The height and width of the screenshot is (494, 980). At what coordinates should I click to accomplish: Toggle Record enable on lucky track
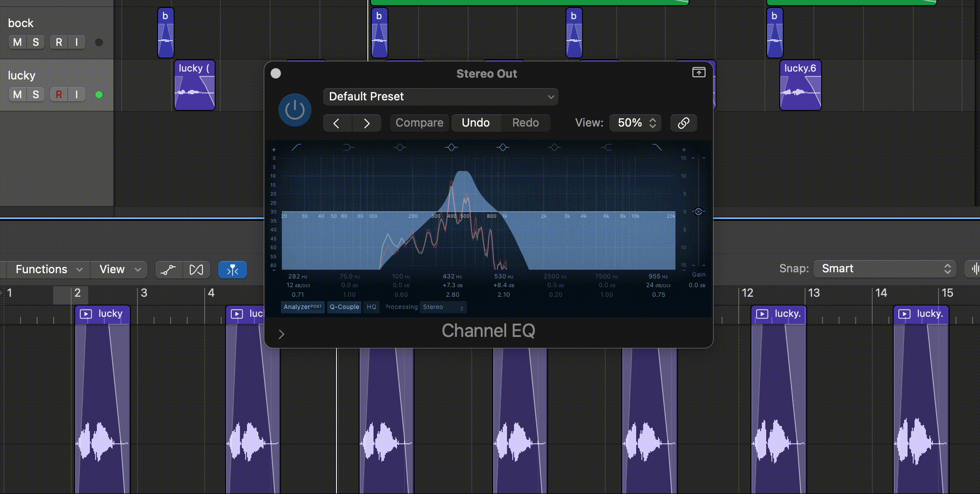[59, 95]
